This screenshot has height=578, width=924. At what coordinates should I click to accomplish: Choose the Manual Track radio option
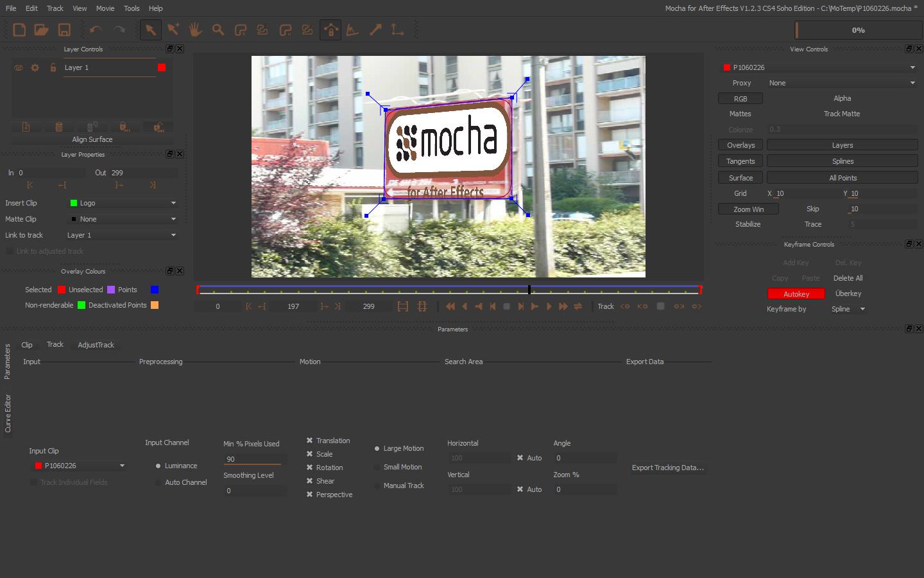(x=377, y=486)
